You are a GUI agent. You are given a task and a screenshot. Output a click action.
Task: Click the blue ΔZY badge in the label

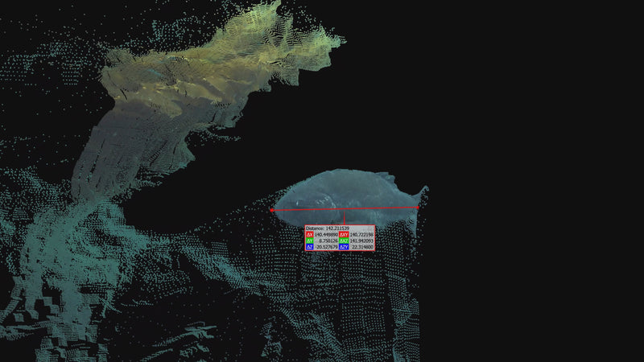[x=344, y=247]
